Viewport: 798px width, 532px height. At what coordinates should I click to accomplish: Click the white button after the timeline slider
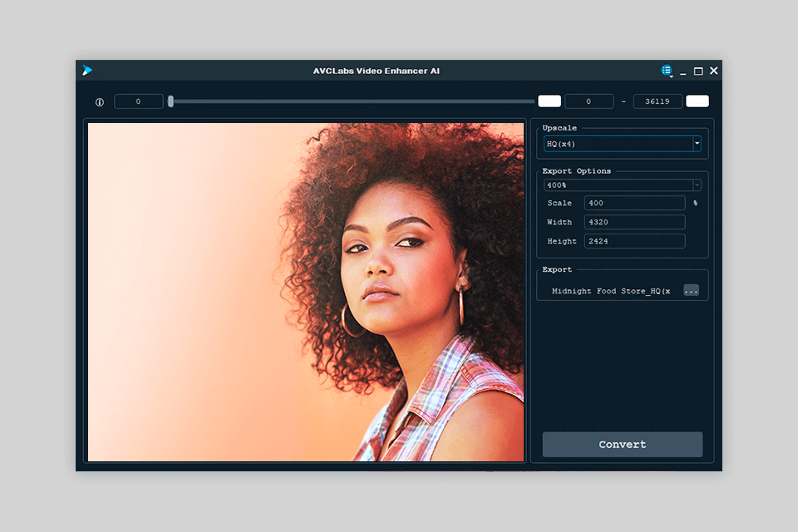(549, 101)
